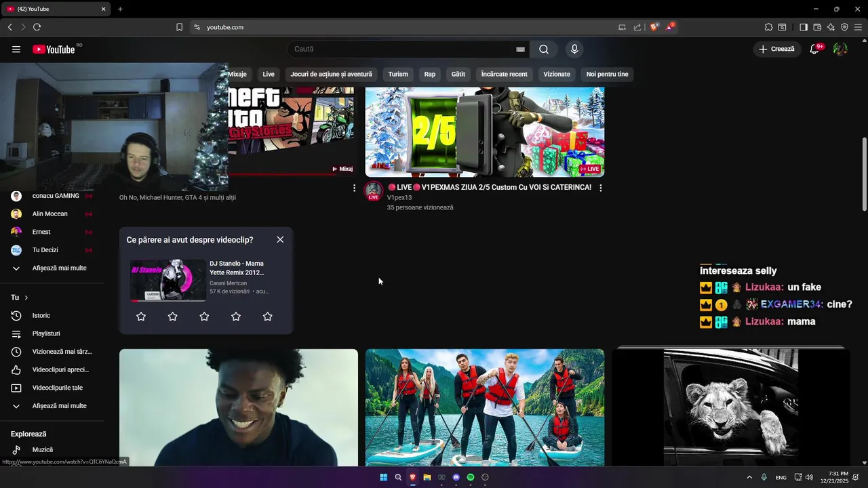The width and height of the screenshot is (868, 488).
Task: Open YouTube notifications bell
Action: click(x=814, y=49)
